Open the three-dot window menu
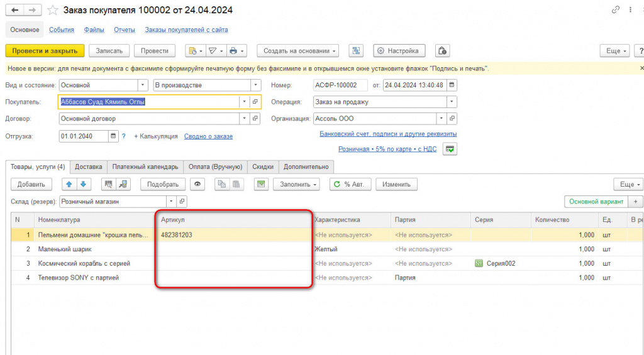 coord(630,9)
